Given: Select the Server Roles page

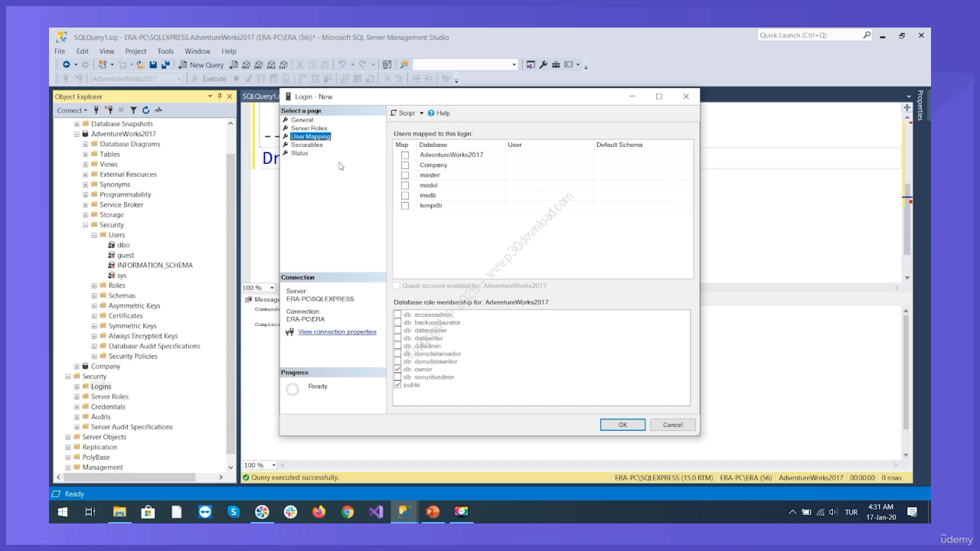Looking at the screenshot, I should point(309,129).
